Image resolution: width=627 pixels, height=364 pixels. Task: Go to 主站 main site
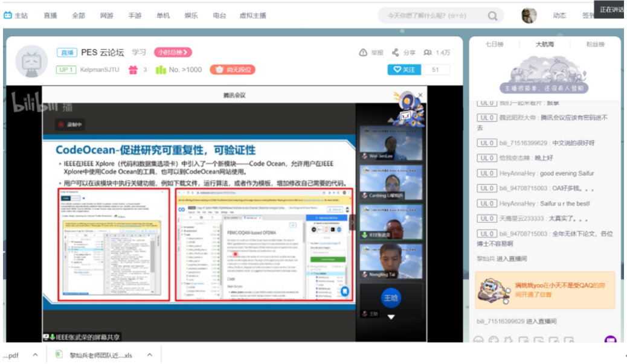coord(21,16)
